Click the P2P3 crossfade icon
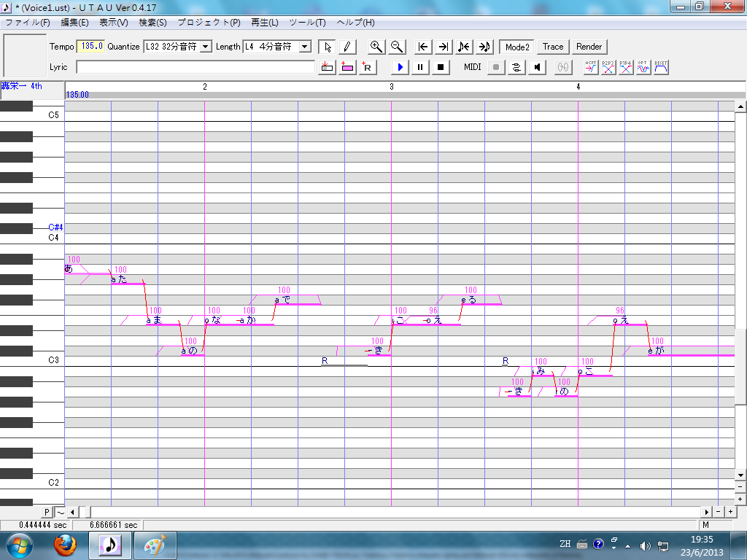The width and height of the screenshot is (747, 560). pyautogui.click(x=608, y=67)
